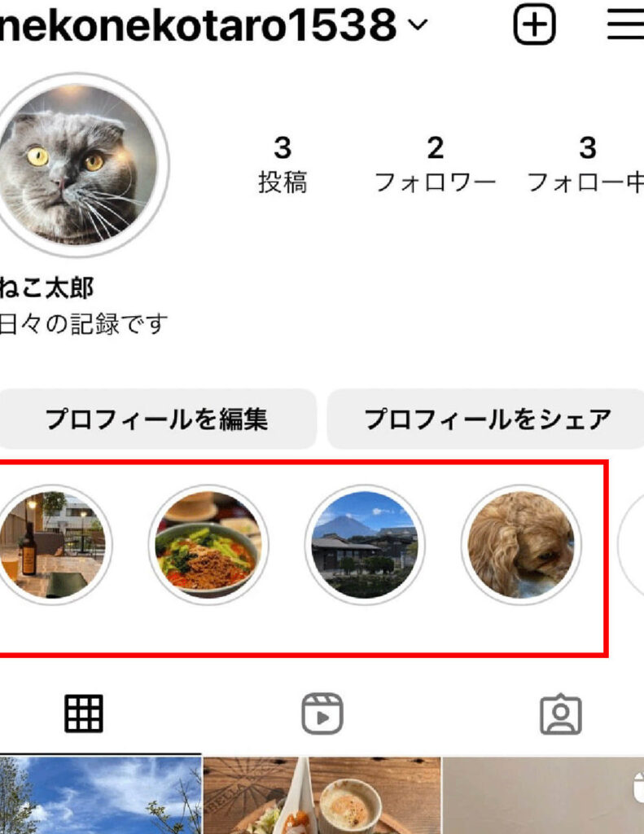
Task: Open the brown dog story highlight
Action: coord(520,545)
